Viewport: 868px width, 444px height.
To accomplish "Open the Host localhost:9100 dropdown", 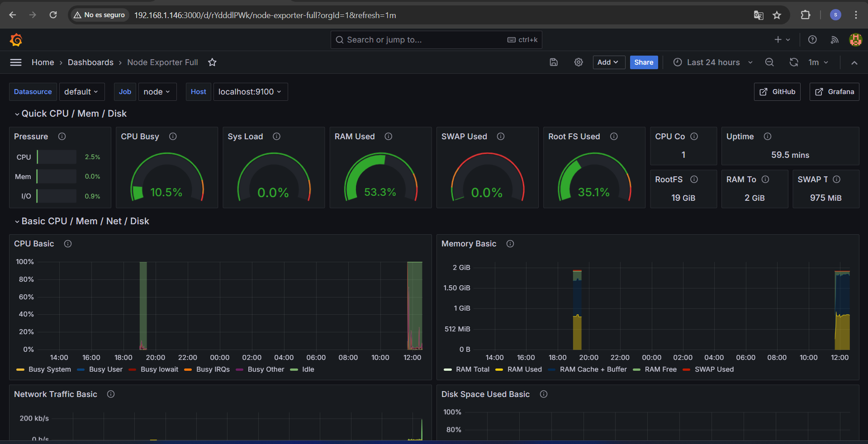I will [250, 92].
